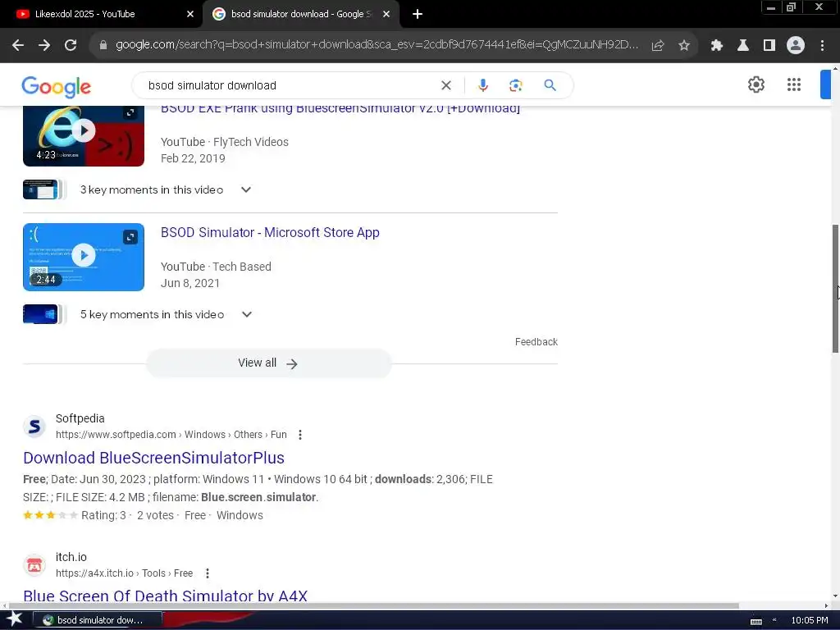Viewport: 840px width, 630px height.
Task: Expand 3 key moments in this video
Action: point(246,189)
